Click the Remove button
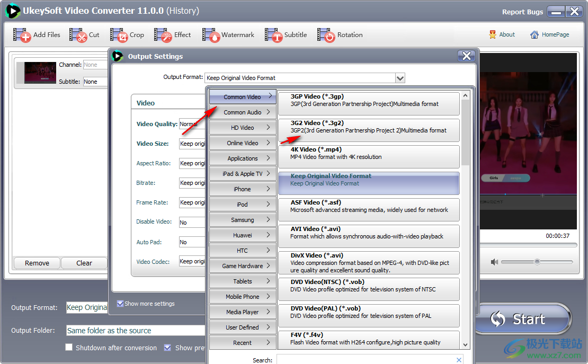 (37, 263)
